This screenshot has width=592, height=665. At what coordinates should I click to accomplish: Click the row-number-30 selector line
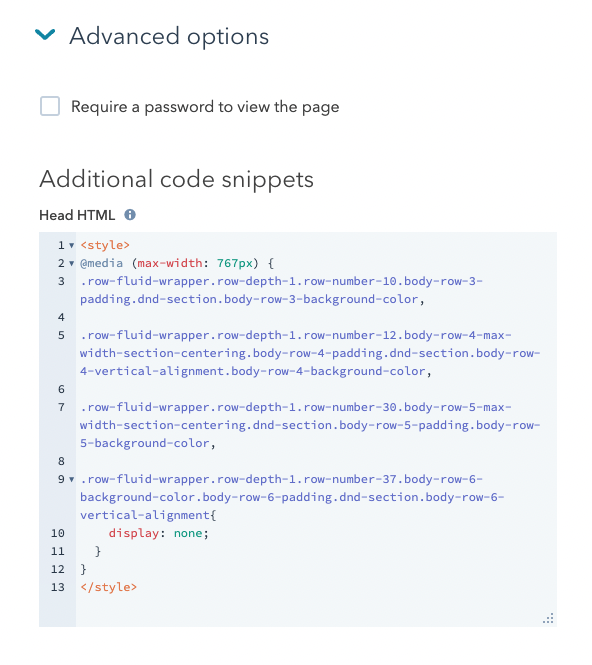click(310, 425)
